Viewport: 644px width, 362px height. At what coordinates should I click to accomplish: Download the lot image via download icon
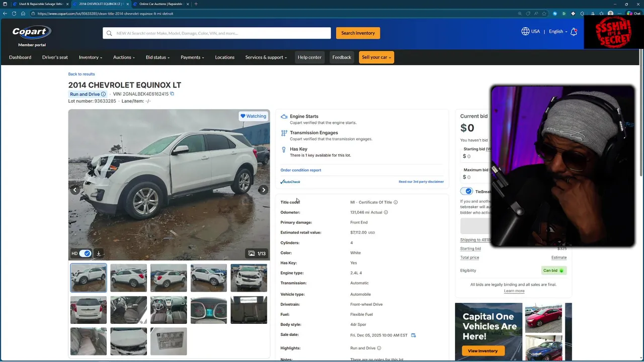pos(99,253)
